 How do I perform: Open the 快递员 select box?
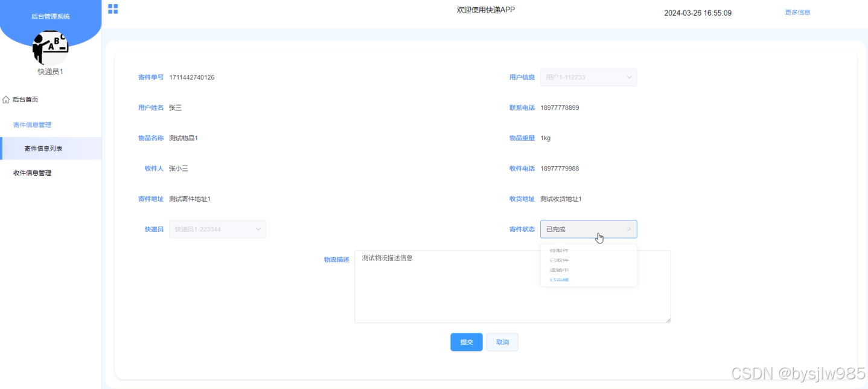coord(217,229)
